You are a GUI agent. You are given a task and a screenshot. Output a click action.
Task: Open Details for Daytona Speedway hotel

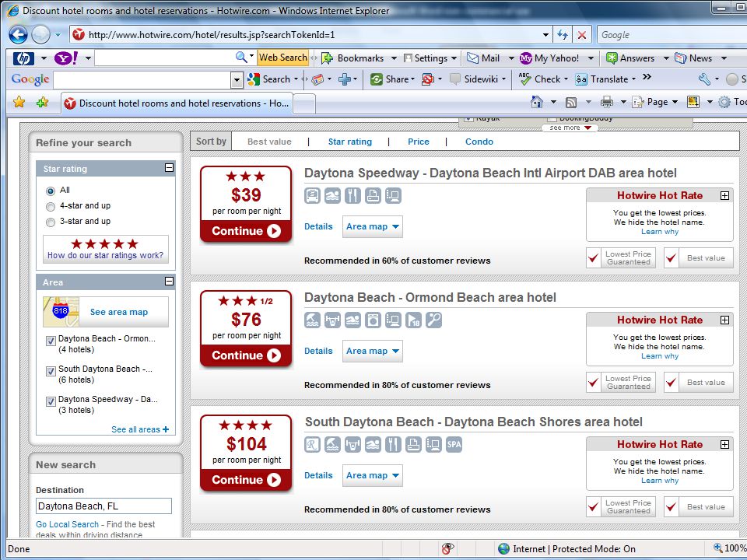pyautogui.click(x=318, y=226)
